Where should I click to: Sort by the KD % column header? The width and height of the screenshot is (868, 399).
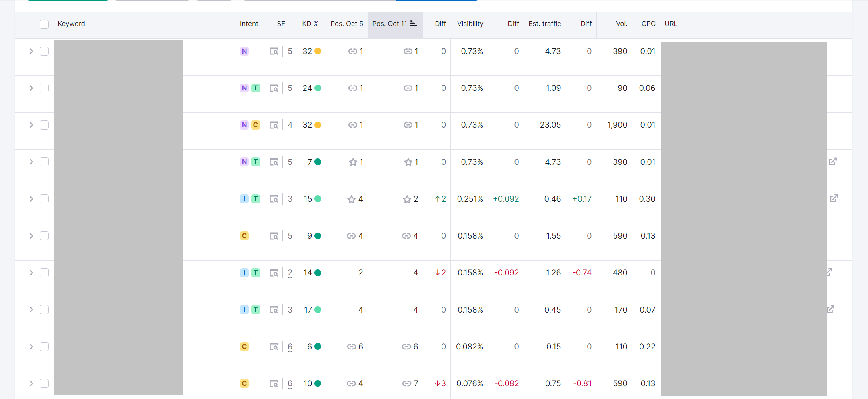[x=310, y=24]
